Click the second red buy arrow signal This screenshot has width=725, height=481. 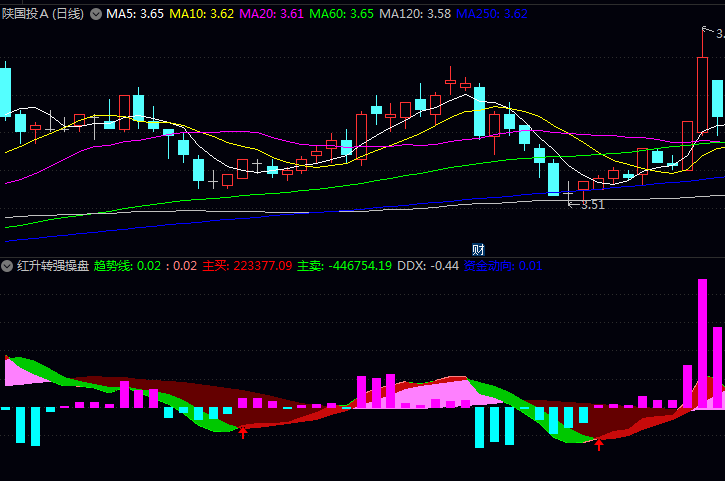point(598,444)
